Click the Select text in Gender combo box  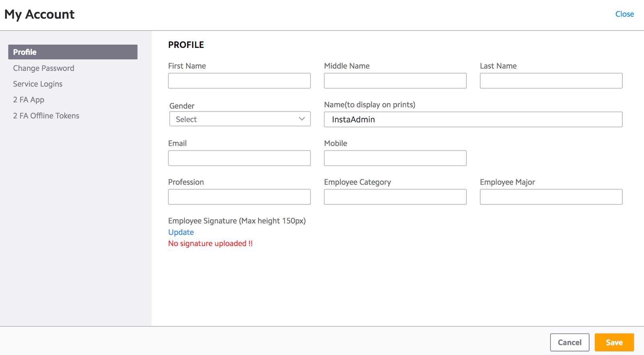click(186, 119)
